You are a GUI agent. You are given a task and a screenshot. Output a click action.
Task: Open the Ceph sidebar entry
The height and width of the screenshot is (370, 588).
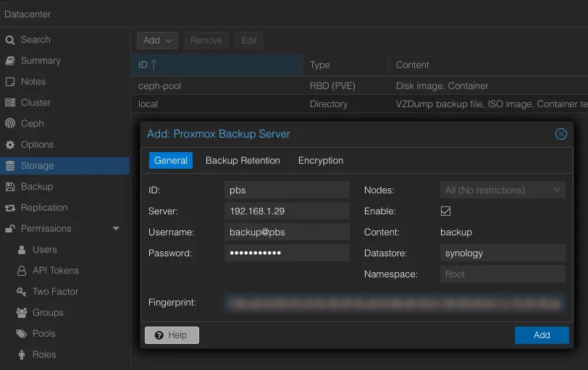pyautogui.click(x=65, y=124)
